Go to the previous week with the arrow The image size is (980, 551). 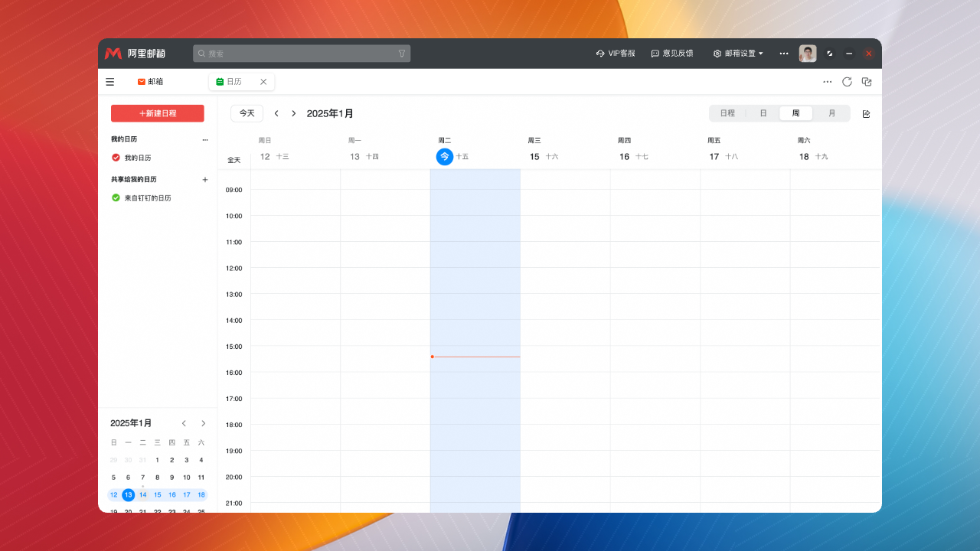coord(276,113)
